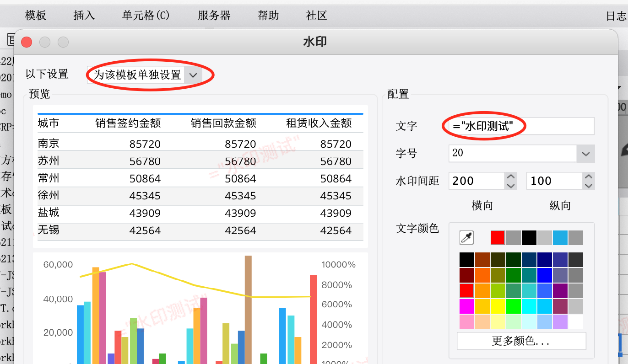Click the 无锡 row label
The width and height of the screenshot is (628, 364).
point(49,230)
